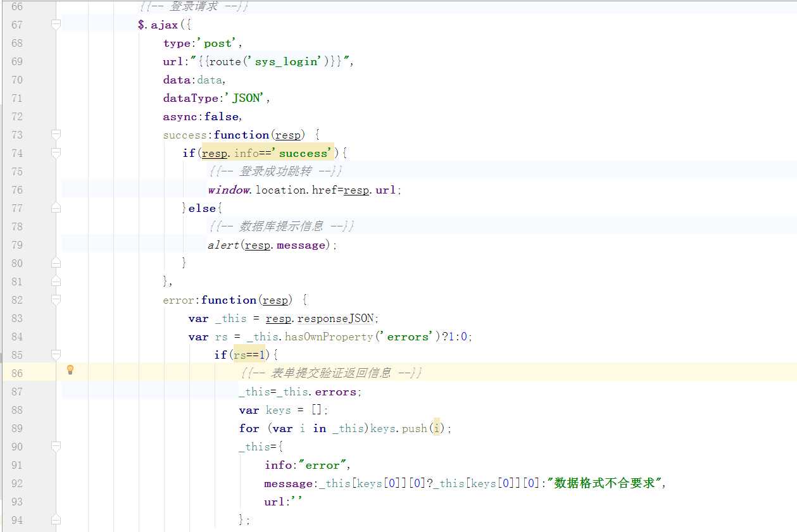Click line number 88 in the gutter

16,410
